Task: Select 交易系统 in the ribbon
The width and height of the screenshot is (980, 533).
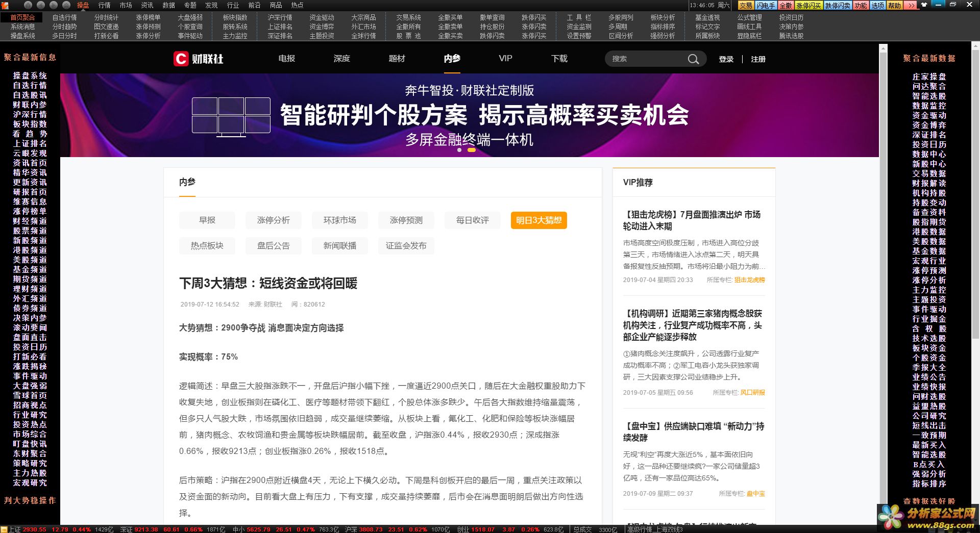Action: (408, 17)
